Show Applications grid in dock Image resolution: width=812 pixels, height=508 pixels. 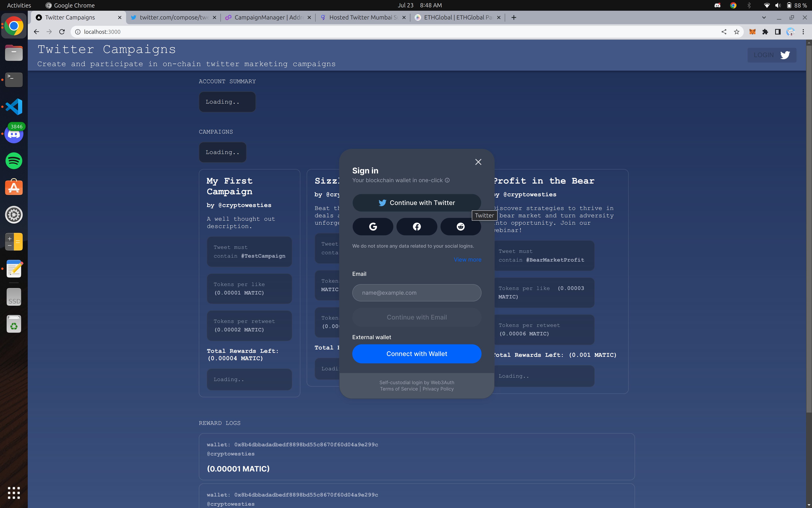[x=14, y=493]
